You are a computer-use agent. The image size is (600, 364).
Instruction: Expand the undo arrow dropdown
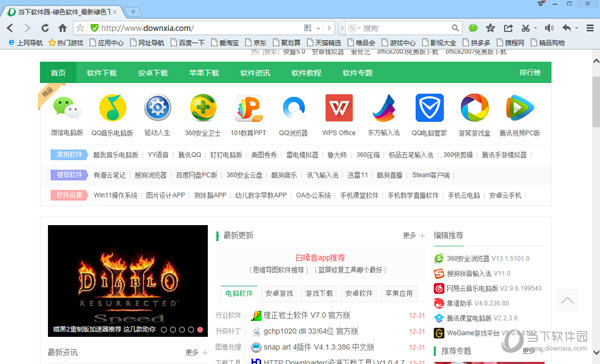click(x=576, y=28)
